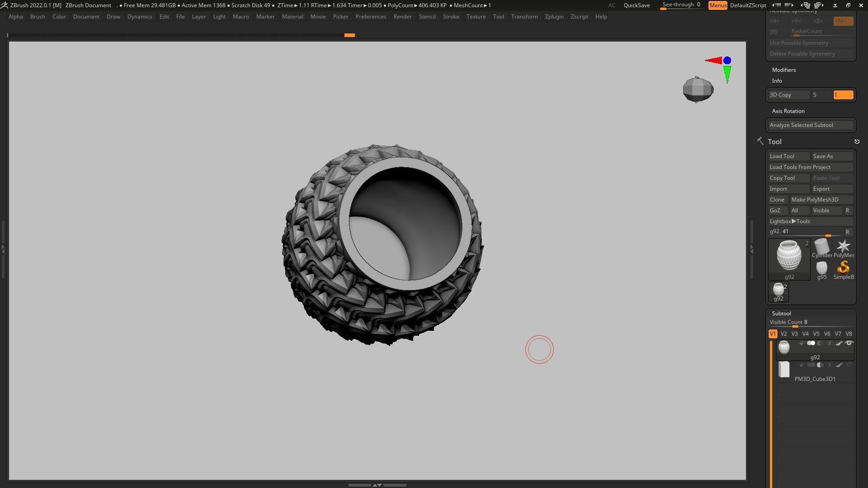Expand the Modifiers section

pyautogui.click(x=784, y=70)
